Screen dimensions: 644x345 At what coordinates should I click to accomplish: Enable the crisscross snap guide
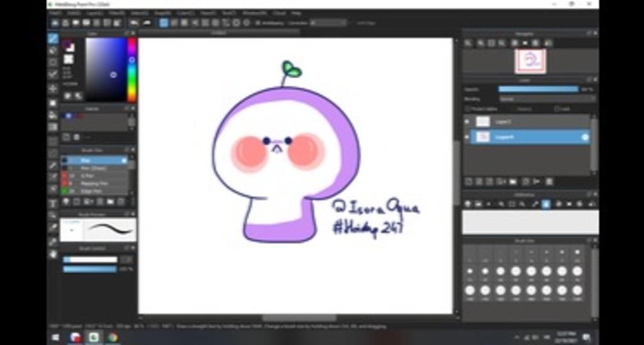(184, 23)
